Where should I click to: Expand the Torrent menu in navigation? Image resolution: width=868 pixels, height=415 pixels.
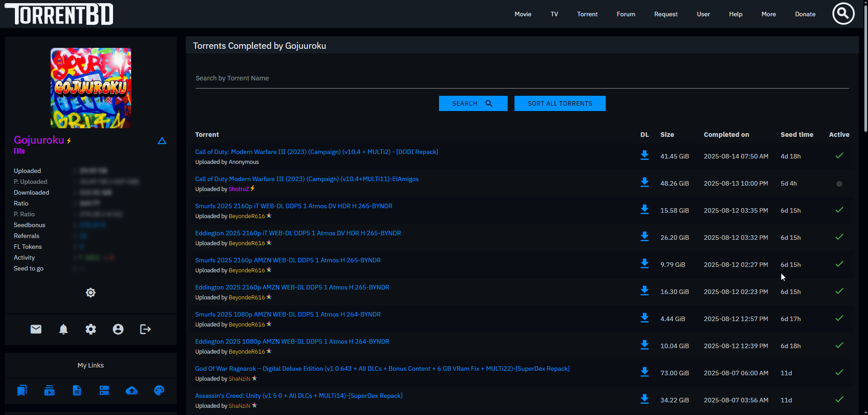pos(587,14)
